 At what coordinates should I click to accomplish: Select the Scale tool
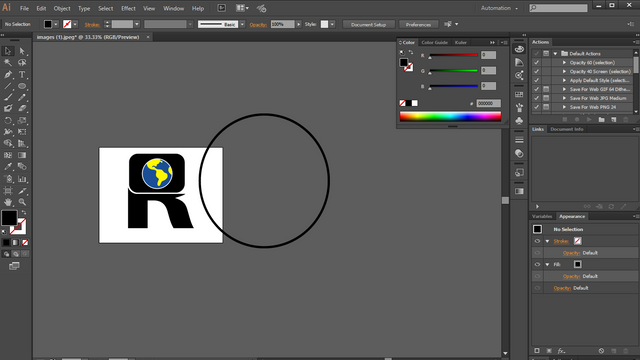coord(22,120)
